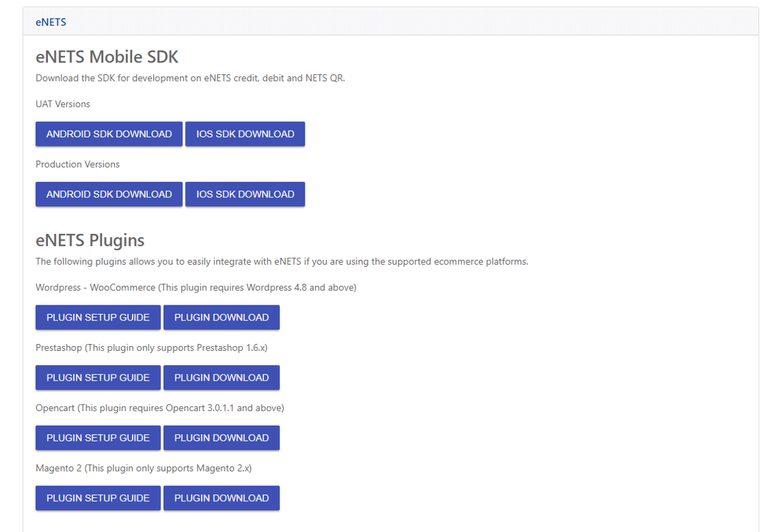The width and height of the screenshot is (777, 532).
Task: Download Production version iOS SDK
Action: pos(245,194)
